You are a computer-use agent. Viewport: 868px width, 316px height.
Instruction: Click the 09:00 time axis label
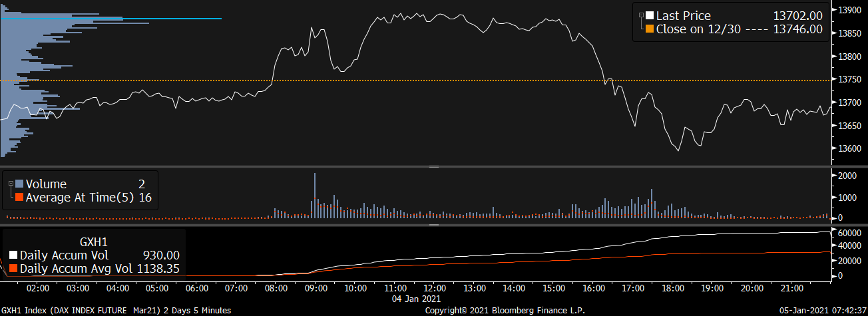click(x=316, y=288)
